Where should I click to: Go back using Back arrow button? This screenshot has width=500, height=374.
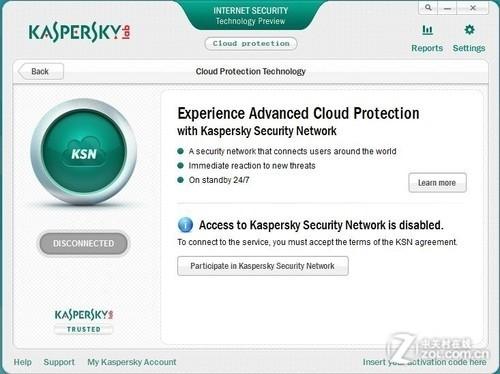point(40,71)
